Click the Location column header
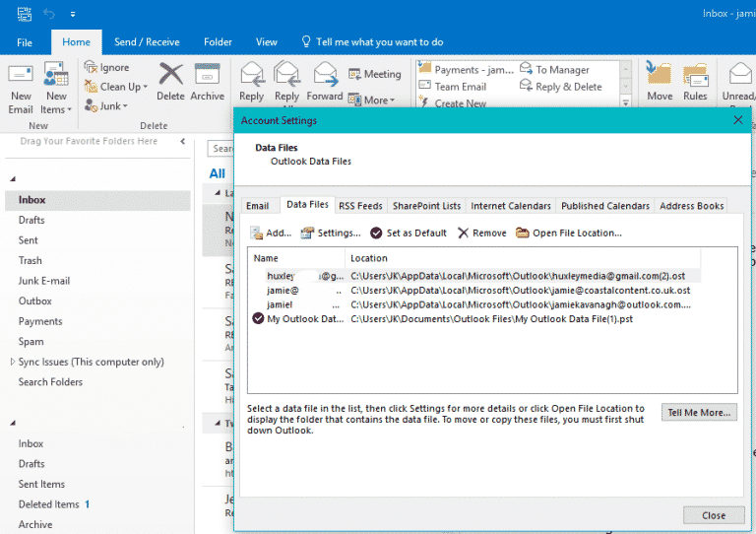The height and width of the screenshot is (534, 756). [x=523, y=258]
